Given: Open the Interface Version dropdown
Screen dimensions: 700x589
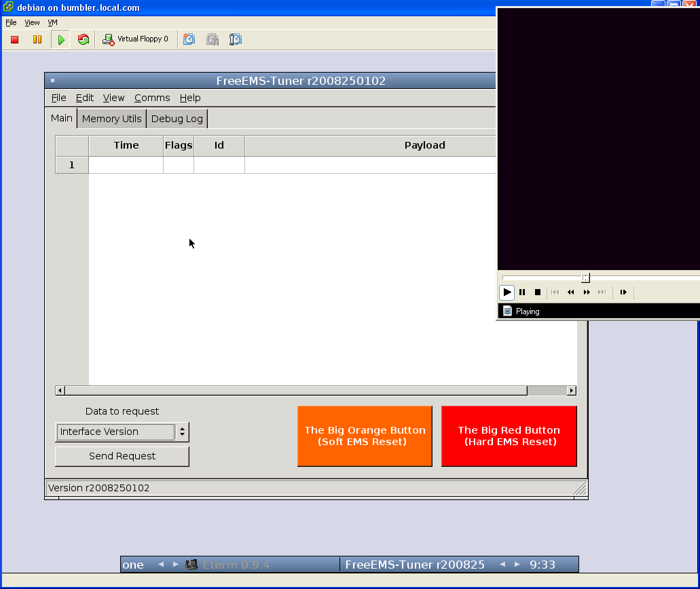Looking at the screenshot, I should click(x=122, y=432).
